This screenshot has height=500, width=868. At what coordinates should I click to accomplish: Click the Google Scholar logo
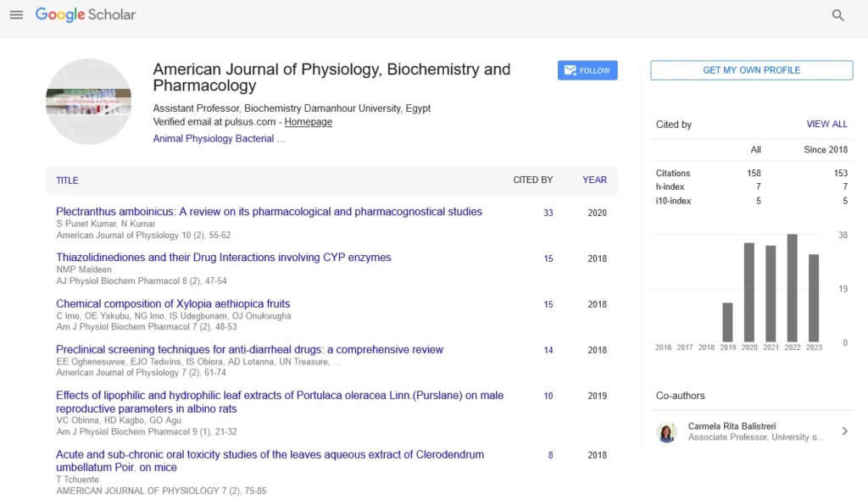[x=86, y=14]
